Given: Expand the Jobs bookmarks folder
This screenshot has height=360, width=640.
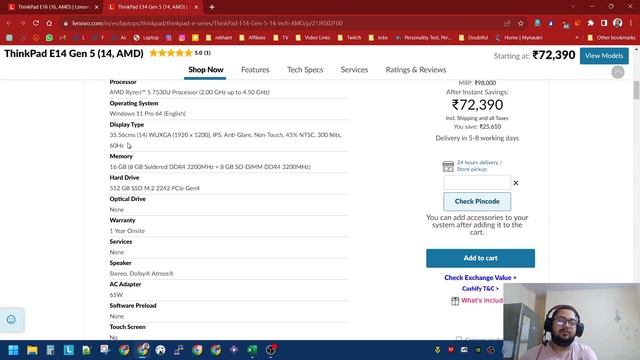Looking at the screenshot, I should [x=378, y=38].
